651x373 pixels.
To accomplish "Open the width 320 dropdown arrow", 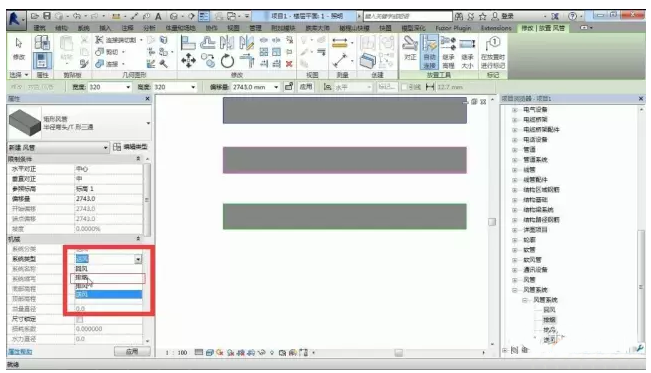I will (x=128, y=87).
